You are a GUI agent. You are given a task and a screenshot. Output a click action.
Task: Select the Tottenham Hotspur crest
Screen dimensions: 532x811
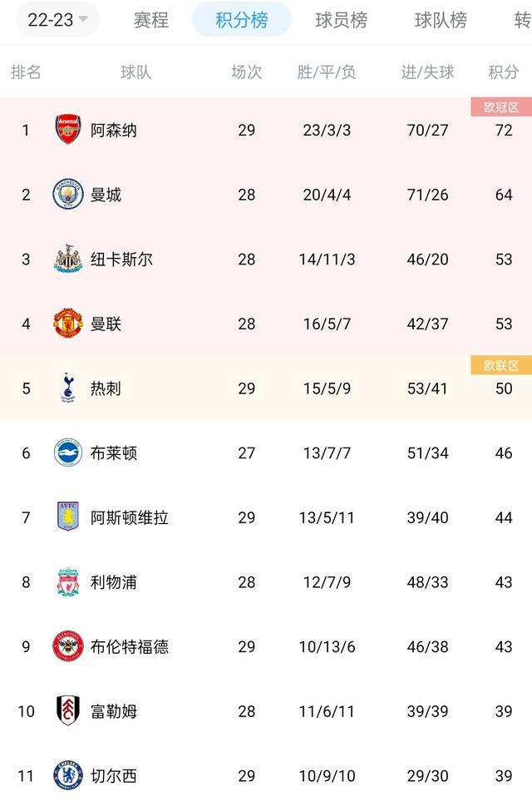tap(66, 388)
